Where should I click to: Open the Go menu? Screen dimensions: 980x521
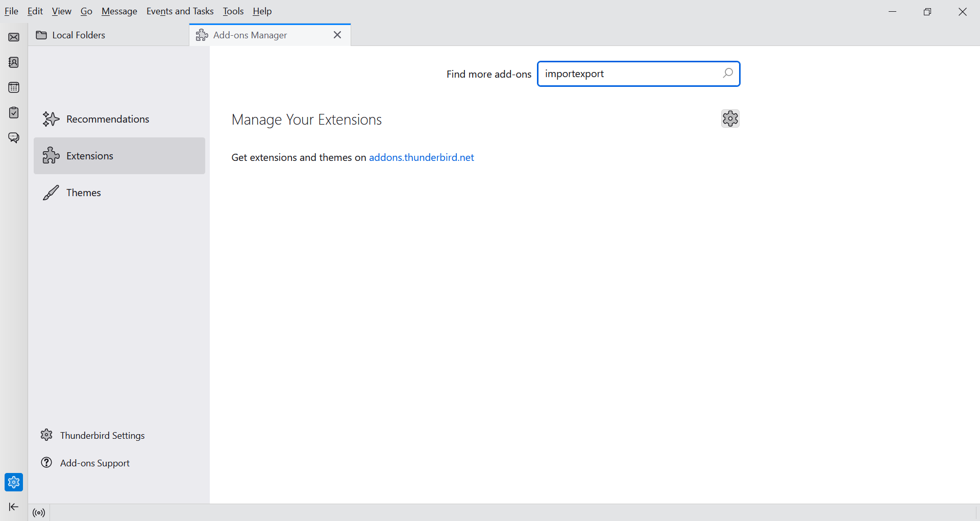click(x=86, y=11)
